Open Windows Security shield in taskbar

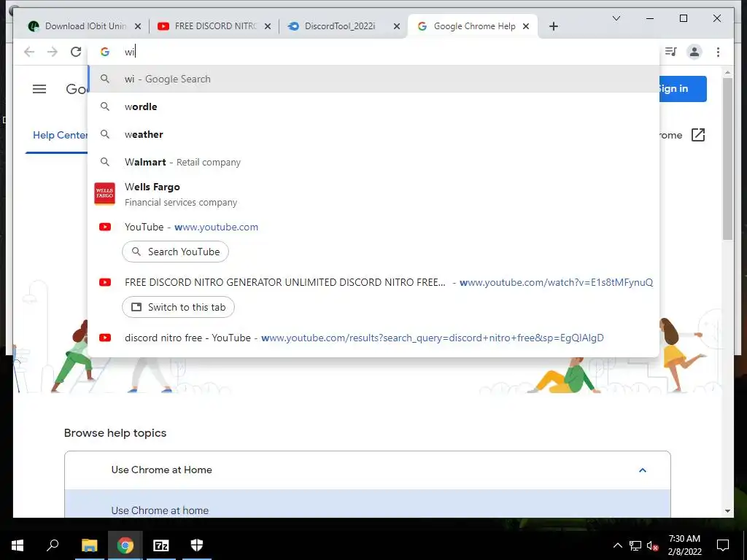(197, 545)
